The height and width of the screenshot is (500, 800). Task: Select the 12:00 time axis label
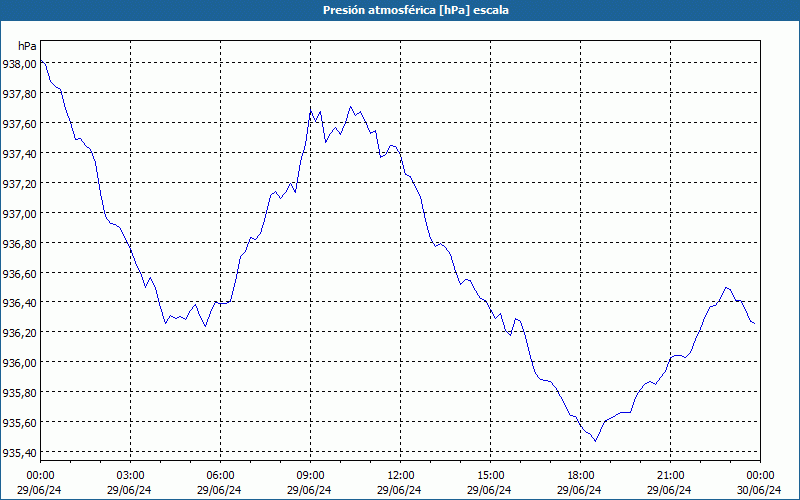coord(401,476)
